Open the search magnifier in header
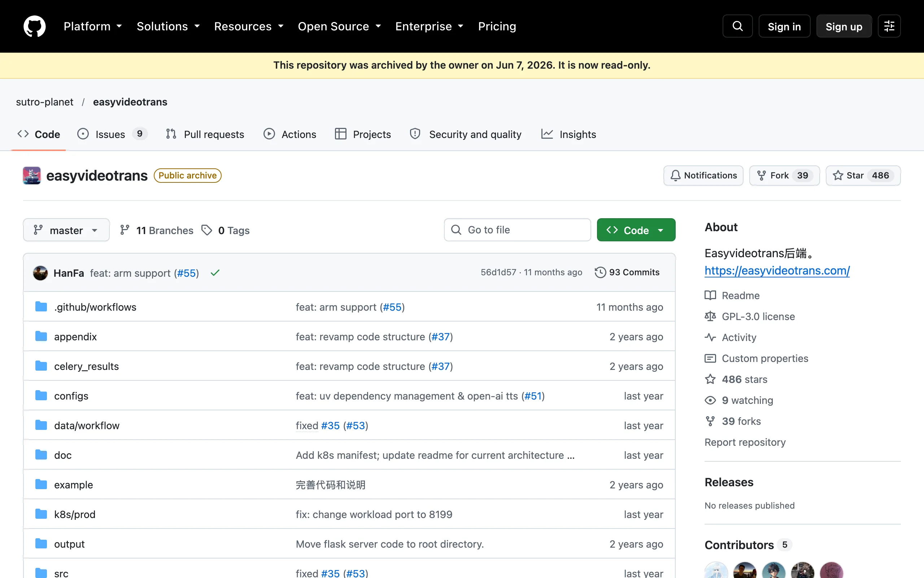The width and height of the screenshot is (924, 578). coord(737,26)
